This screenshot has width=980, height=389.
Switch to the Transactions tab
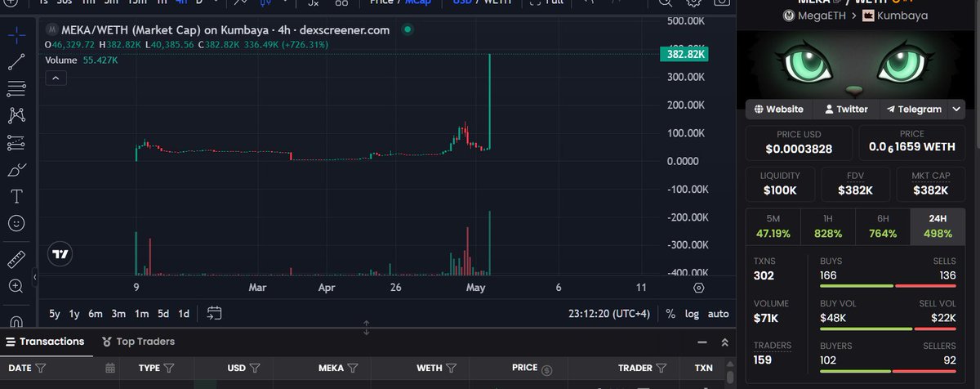[x=45, y=341]
